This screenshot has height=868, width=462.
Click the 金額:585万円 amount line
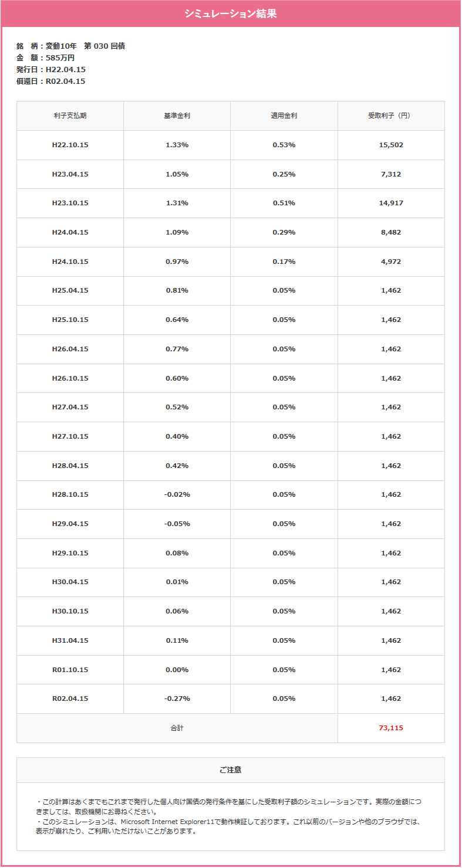pos(46,57)
